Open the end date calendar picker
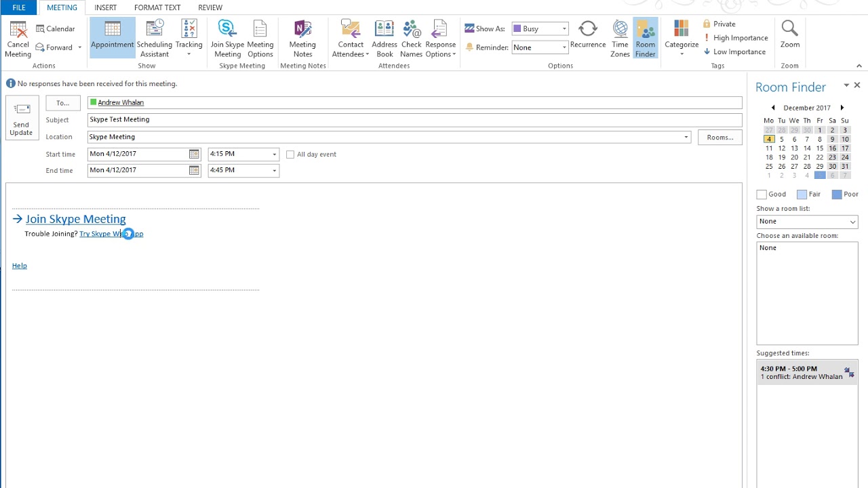Viewport: 868px width, 488px height. 194,170
